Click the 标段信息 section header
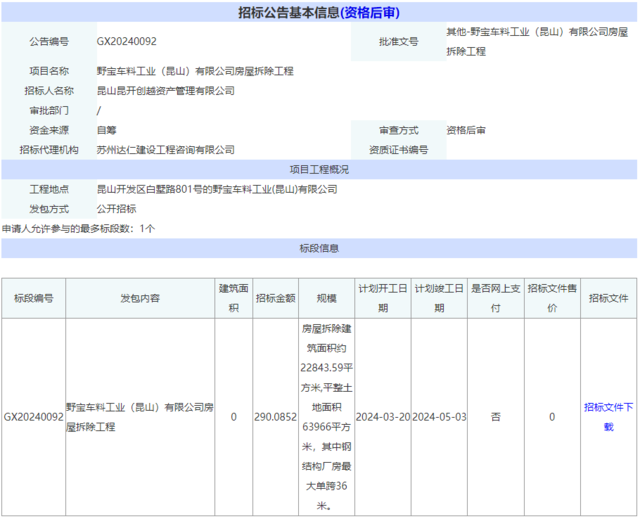The image size is (640, 519). pyautogui.click(x=319, y=248)
